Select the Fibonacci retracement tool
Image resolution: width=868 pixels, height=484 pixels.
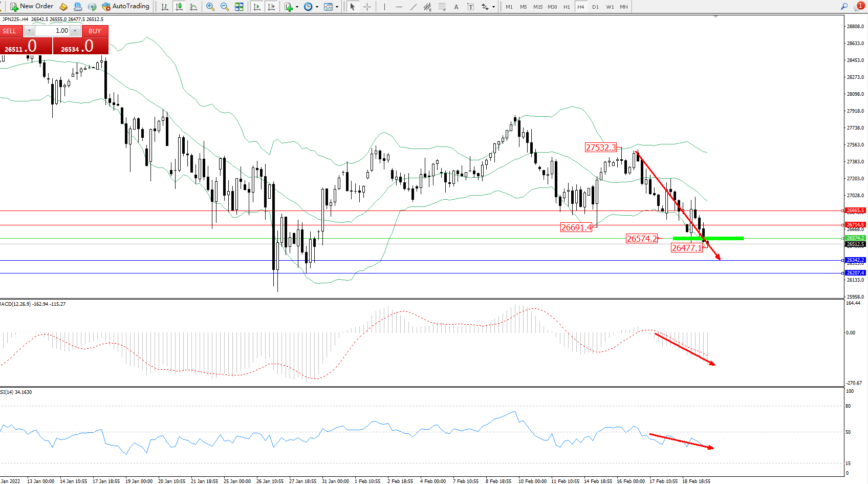pyautogui.click(x=442, y=7)
